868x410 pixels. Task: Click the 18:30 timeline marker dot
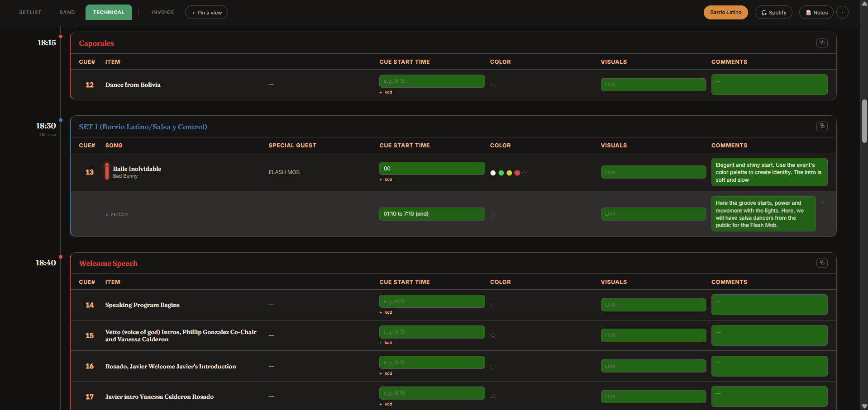pos(61,120)
